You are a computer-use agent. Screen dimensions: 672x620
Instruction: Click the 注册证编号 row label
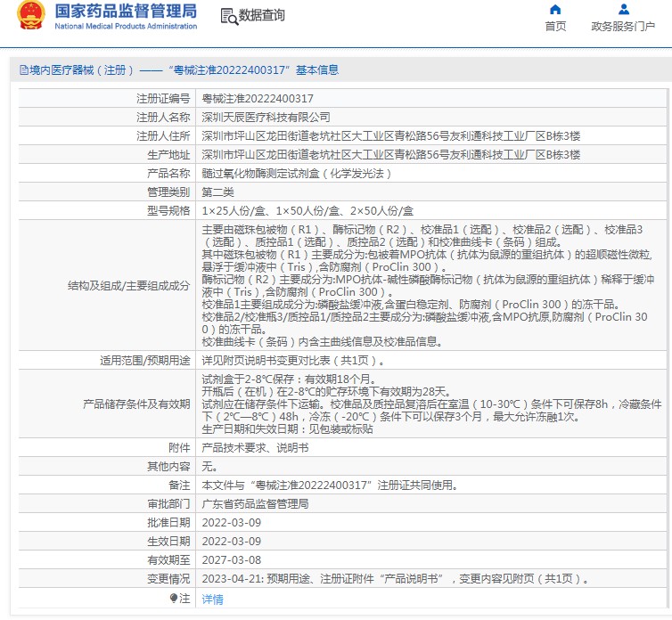[163, 99]
